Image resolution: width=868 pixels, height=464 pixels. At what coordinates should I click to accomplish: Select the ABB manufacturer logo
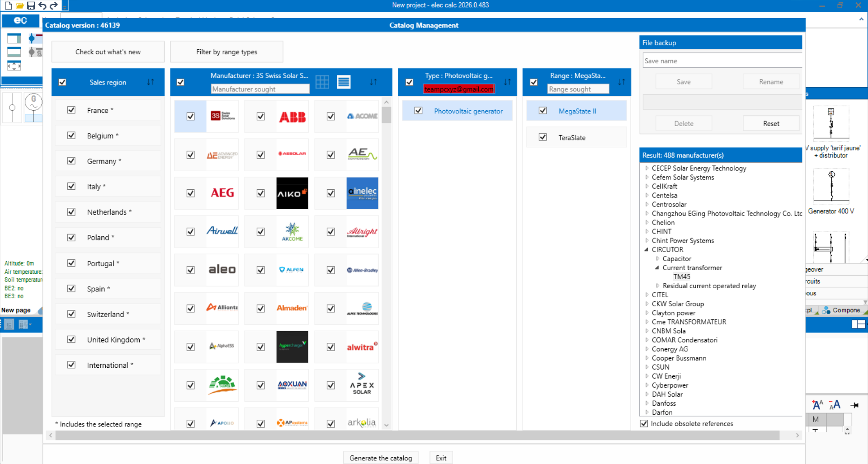pos(292,117)
